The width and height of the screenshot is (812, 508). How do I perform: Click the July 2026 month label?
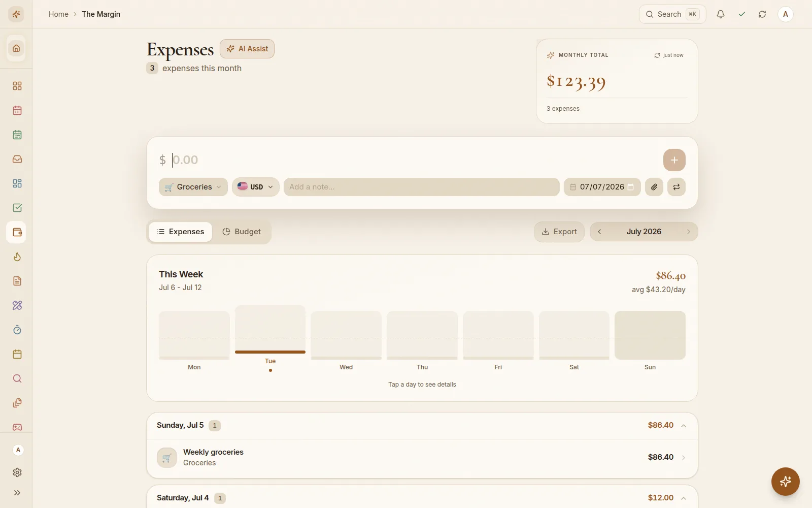coord(644,232)
